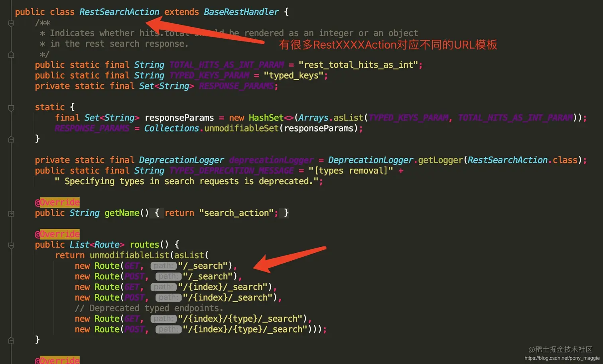Click "/_search" path in the POST Route
This screenshot has height=364, width=603.
point(208,276)
